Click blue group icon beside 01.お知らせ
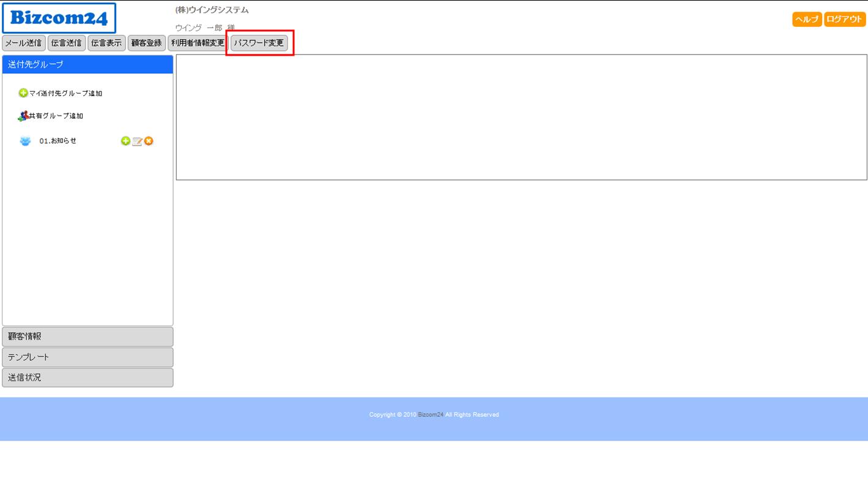 click(25, 141)
